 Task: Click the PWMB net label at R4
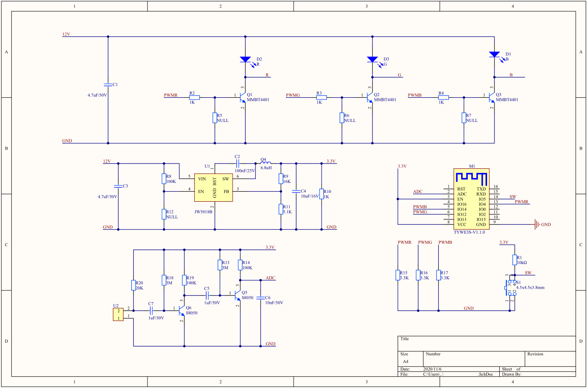tap(415, 95)
